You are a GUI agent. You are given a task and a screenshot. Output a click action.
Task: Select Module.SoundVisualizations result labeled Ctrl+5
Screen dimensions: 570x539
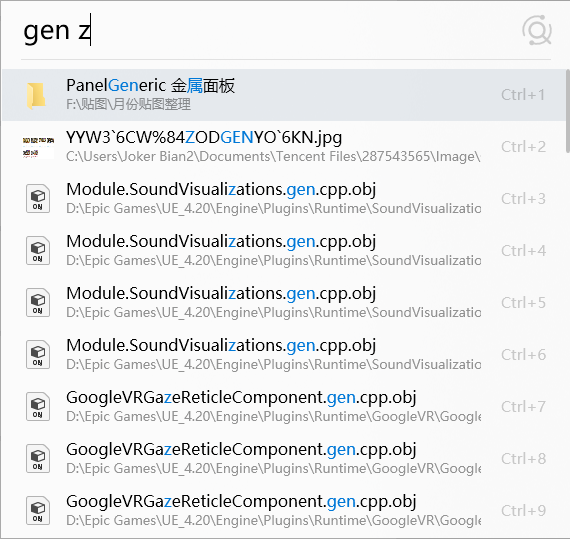pyautogui.click(x=284, y=303)
